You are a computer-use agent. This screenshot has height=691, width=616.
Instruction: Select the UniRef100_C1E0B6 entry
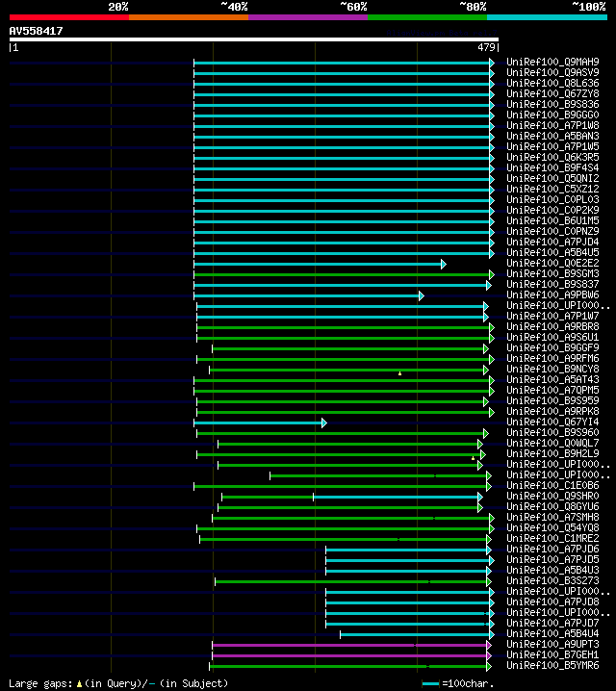[552, 485]
